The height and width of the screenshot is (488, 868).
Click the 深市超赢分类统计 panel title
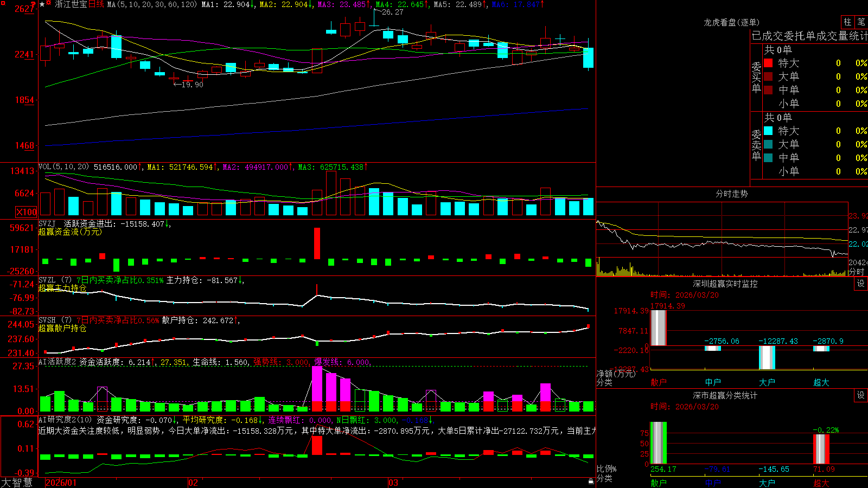pos(725,395)
